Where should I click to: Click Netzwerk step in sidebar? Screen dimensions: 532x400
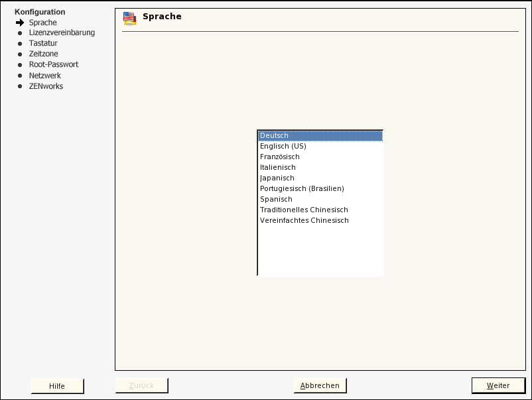45,76
